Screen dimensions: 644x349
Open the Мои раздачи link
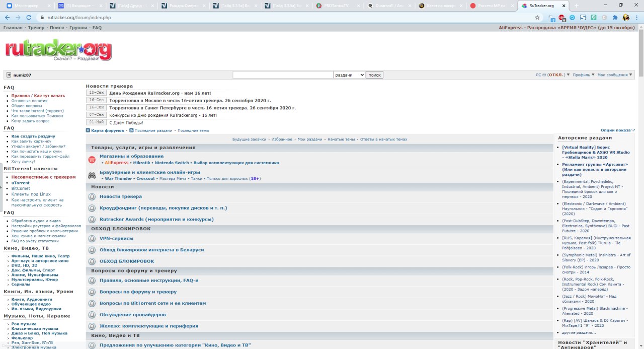click(x=310, y=139)
